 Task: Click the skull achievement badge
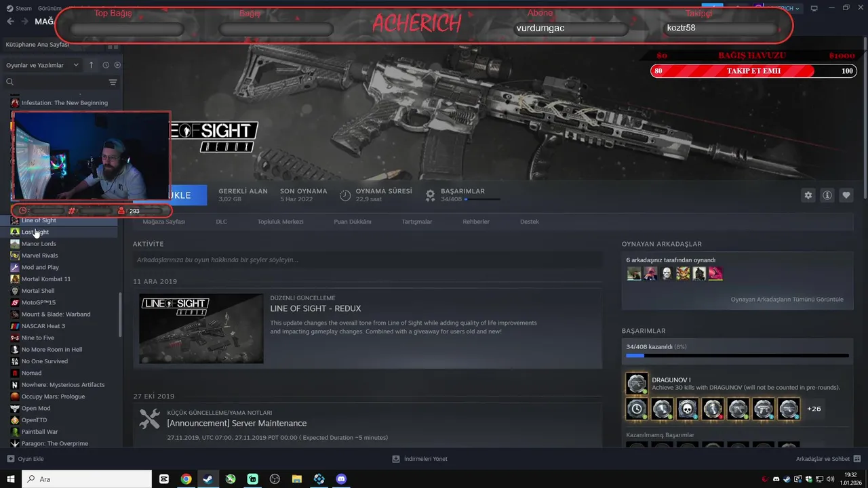688,409
